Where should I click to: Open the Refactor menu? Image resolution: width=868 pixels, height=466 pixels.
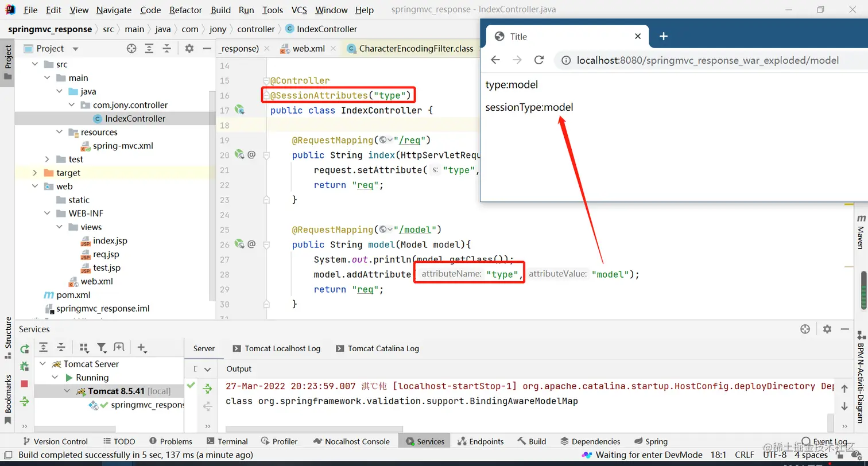185,10
